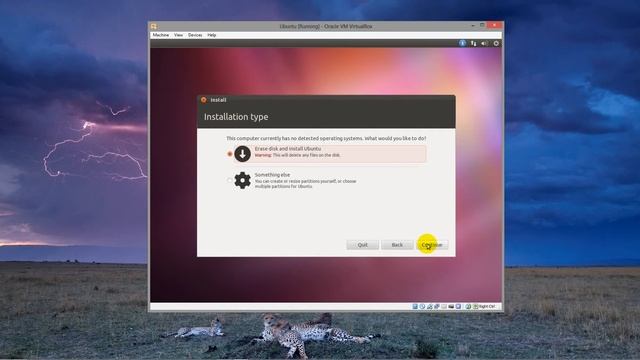Select Erase disk and install Ubuntu radio

tap(230, 154)
